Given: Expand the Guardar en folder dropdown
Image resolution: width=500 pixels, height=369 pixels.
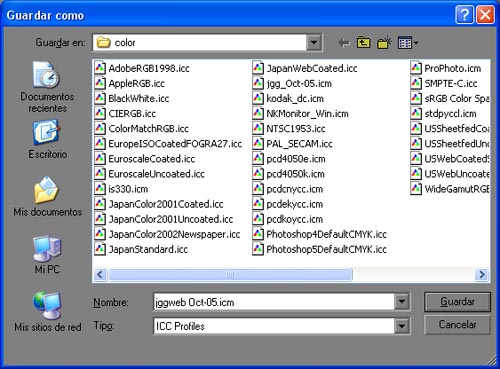Looking at the screenshot, I should [x=313, y=43].
